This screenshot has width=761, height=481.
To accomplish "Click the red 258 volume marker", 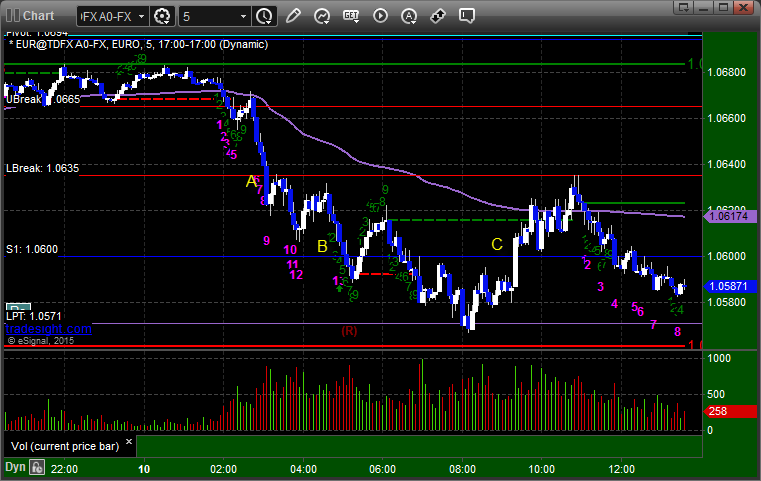I will pos(720,412).
